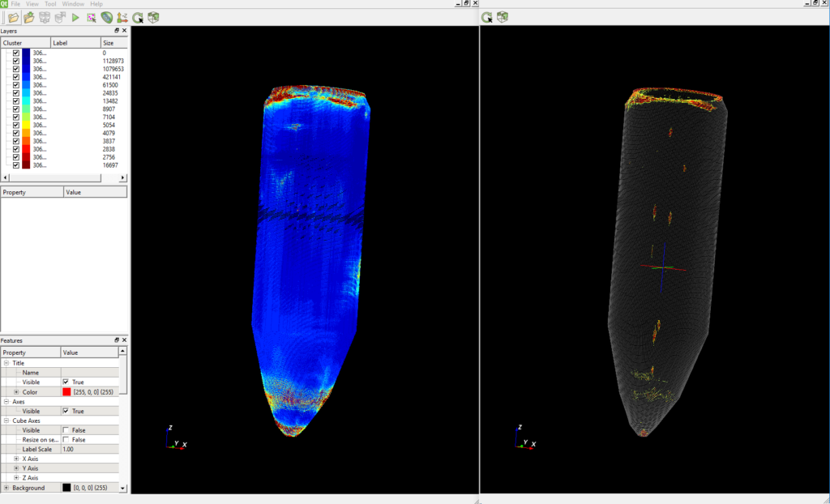
Task: Collapse the Axes property group
Action: tap(6, 402)
